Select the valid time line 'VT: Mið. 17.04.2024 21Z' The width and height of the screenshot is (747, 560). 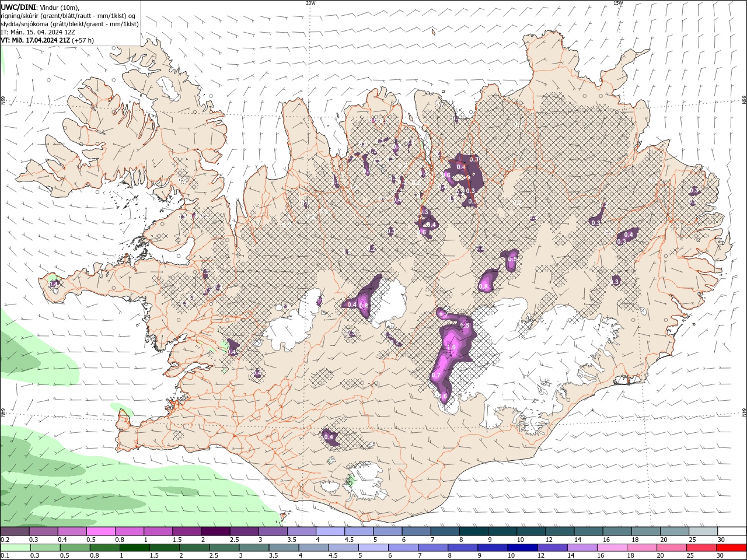[x=36, y=40]
